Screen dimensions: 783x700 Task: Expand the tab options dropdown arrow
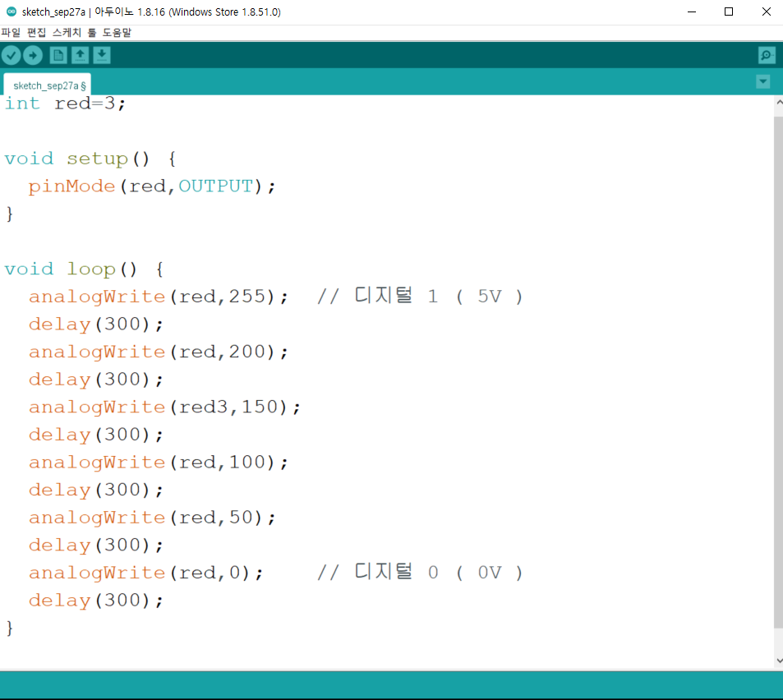[763, 81]
